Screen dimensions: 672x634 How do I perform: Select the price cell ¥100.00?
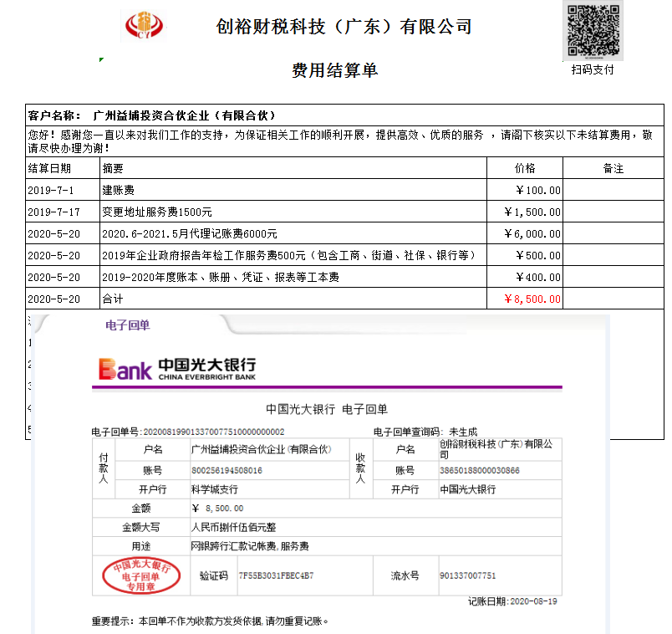[525, 190]
